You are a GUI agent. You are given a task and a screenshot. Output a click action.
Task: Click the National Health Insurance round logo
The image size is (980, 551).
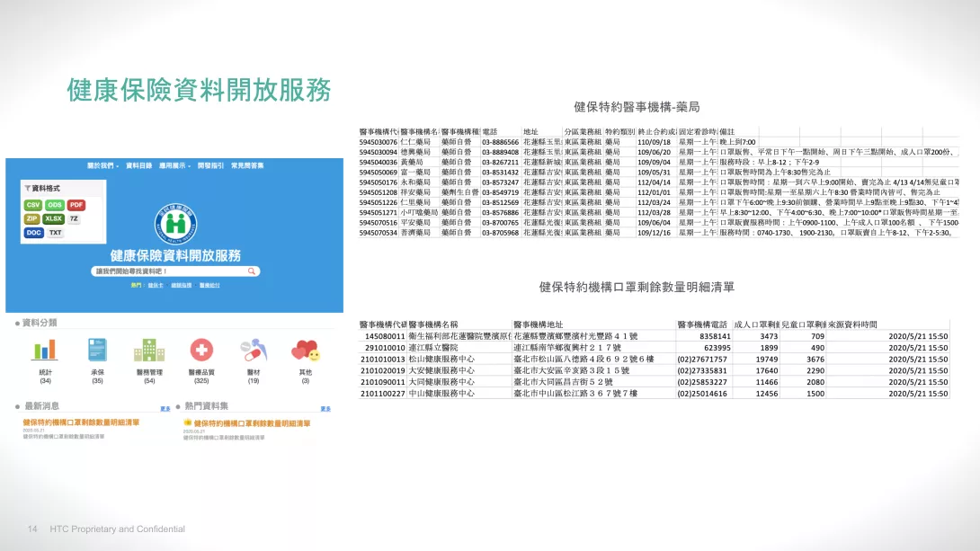[175, 224]
